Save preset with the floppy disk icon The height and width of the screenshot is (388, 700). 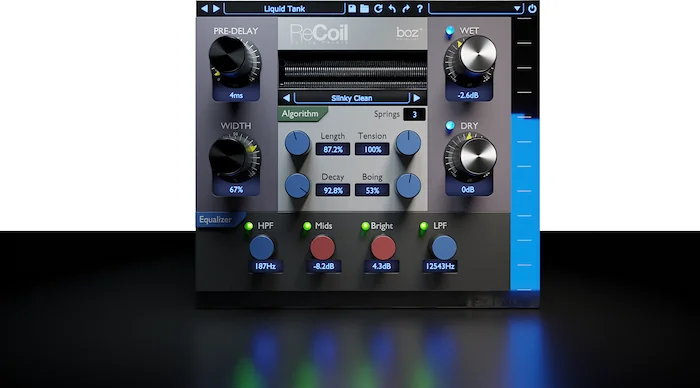click(352, 8)
